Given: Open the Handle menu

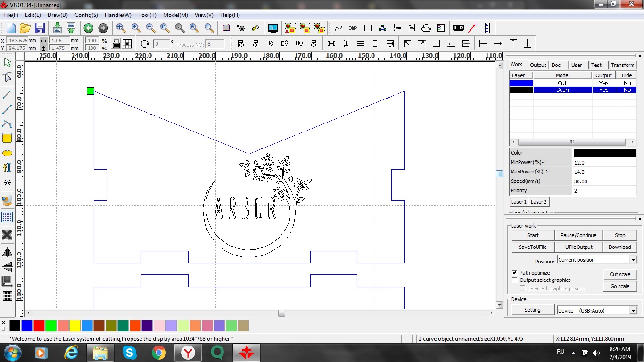Looking at the screenshot, I should point(118,15).
